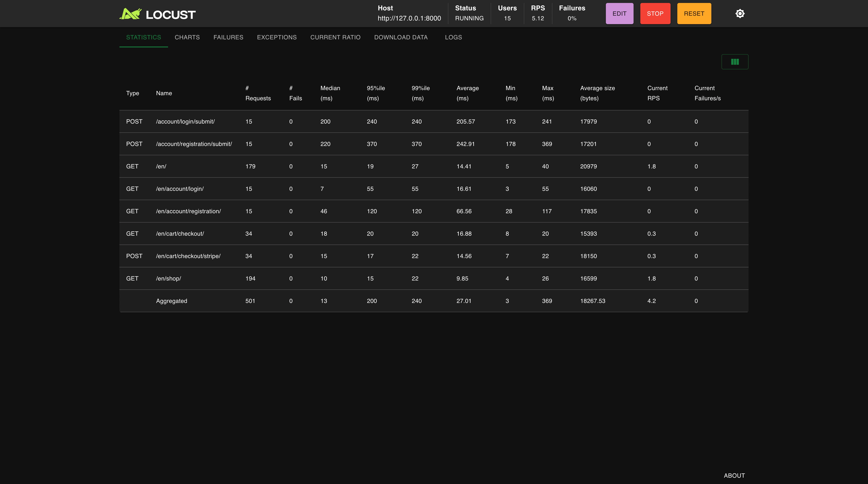The height and width of the screenshot is (484, 868).
Task: Click average 205.57 in login submit row
Action: point(465,121)
